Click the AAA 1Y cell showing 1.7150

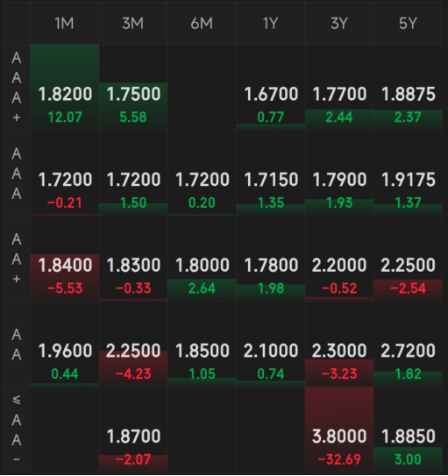tap(270, 173)
